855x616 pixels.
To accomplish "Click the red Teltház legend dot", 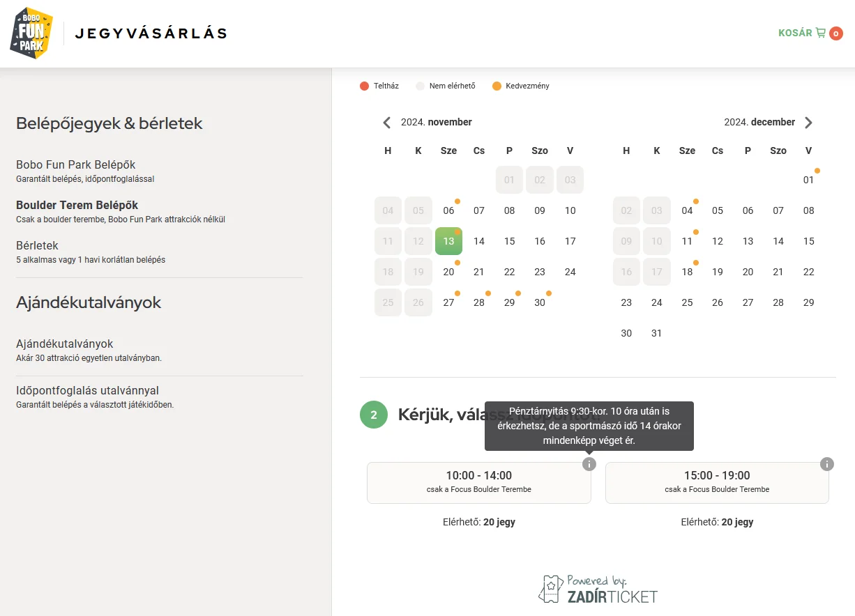I will tap(364, 86).
